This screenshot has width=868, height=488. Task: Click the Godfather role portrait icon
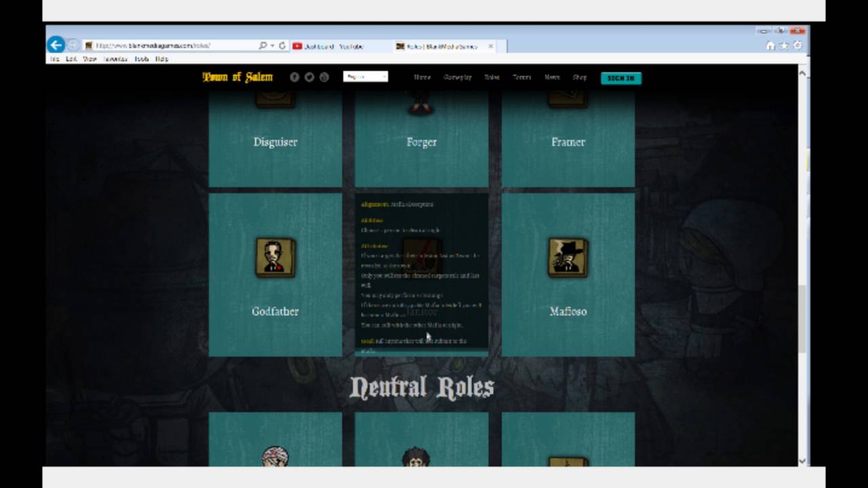click(x=275, y=258)
